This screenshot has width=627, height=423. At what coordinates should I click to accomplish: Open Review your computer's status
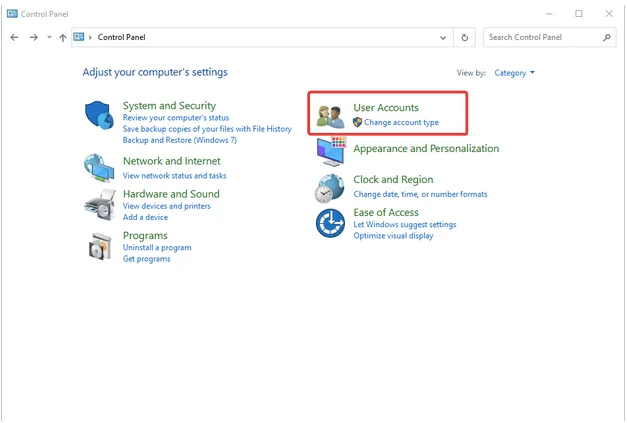click(x=176, y=118)
